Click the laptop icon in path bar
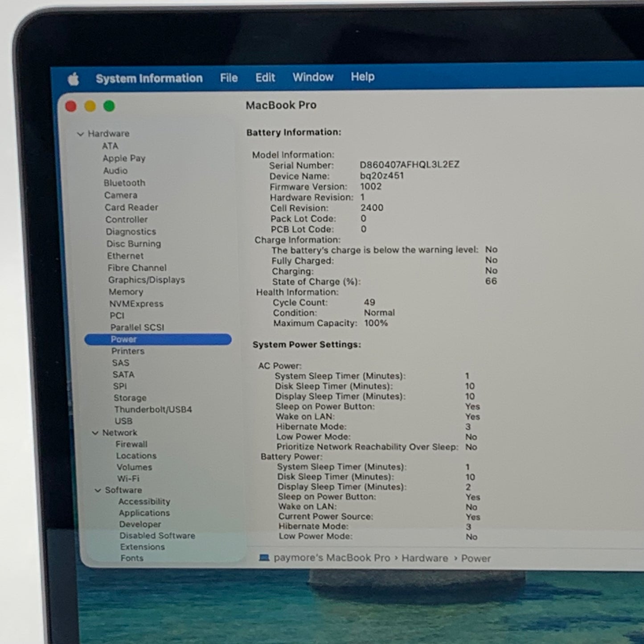The image size is (644, 644). [264, 558]
